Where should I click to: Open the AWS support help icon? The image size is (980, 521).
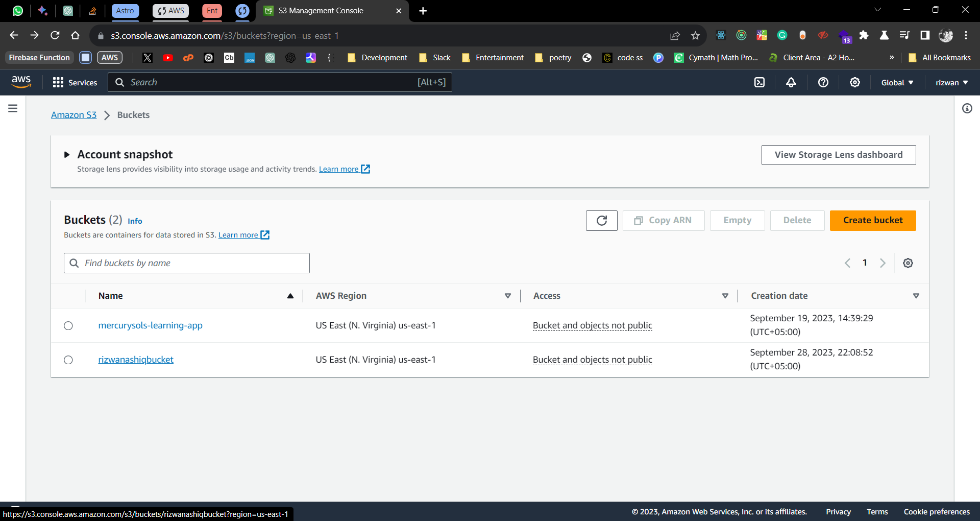[x=823, y=82]
